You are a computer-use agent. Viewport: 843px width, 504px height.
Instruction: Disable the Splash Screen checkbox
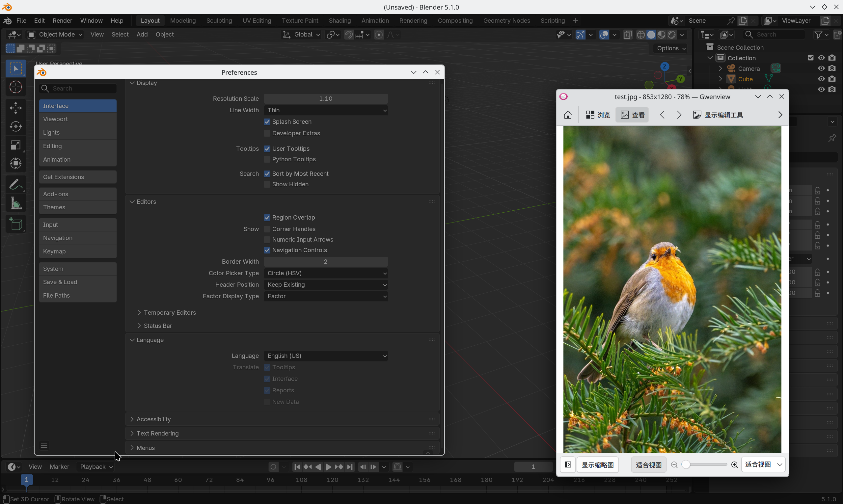pyautogui.click(x=267, y=121)
